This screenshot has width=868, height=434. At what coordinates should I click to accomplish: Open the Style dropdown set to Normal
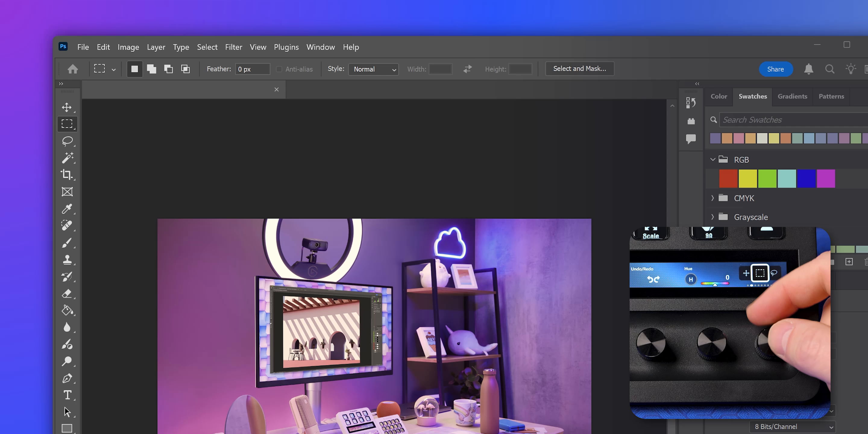(373, 69)
